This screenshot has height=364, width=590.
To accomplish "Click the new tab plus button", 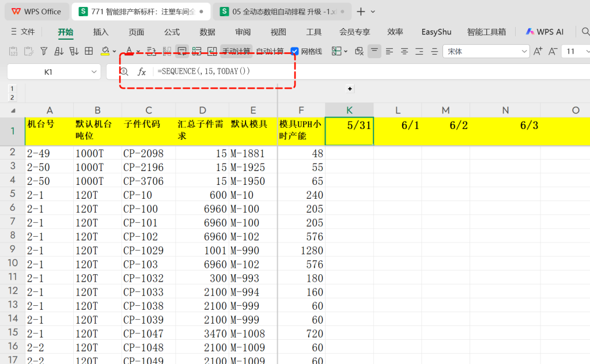I will tap(361, 12).
